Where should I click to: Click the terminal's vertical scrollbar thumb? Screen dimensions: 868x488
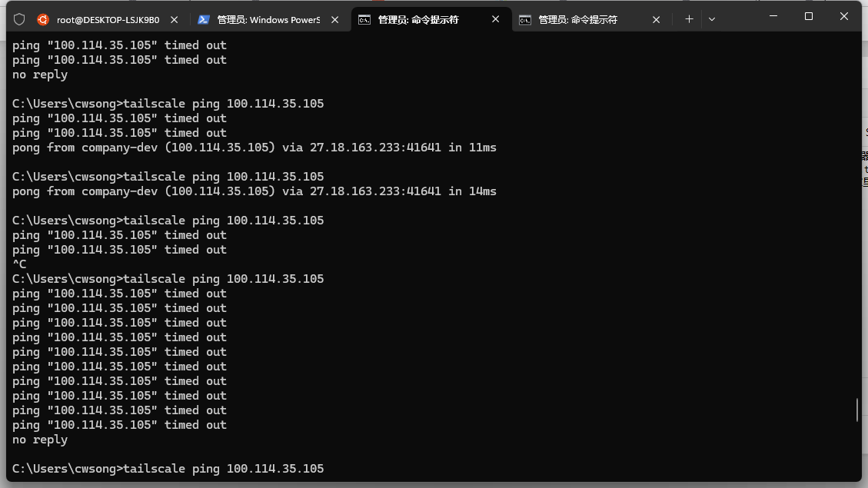(x=857, y=410)
